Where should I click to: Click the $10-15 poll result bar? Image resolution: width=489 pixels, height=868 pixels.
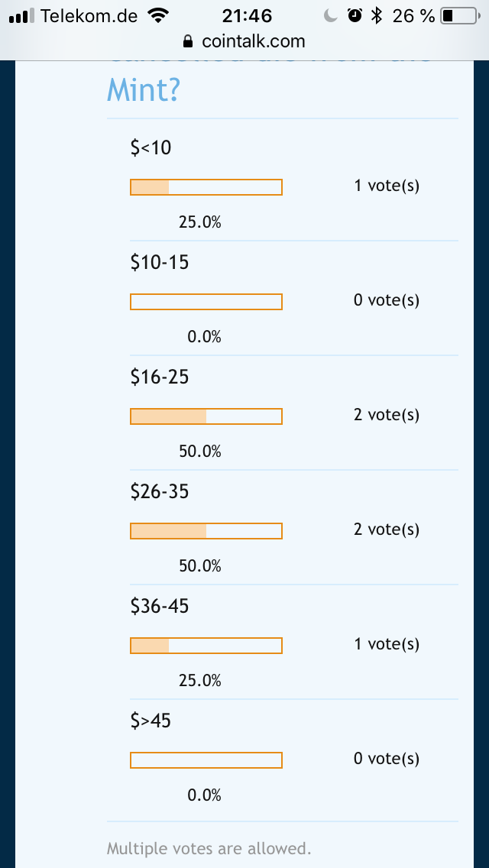coord(206,302)
